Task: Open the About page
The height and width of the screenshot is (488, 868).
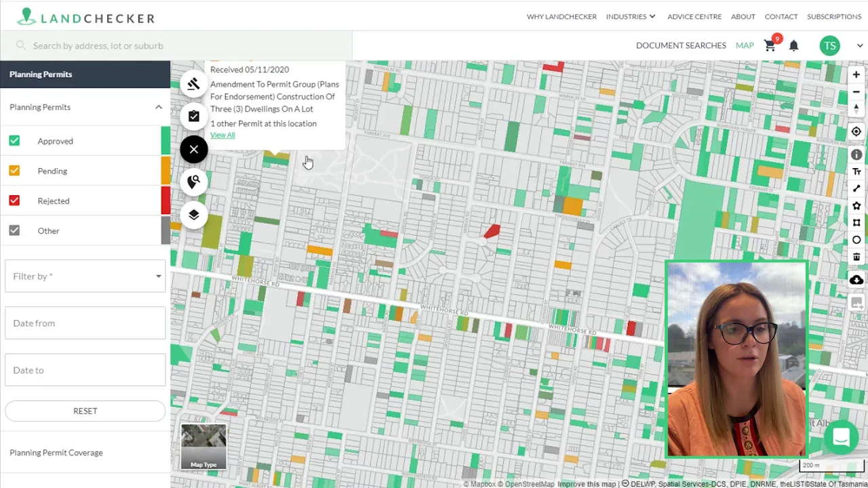Action: tap(743, 16)
